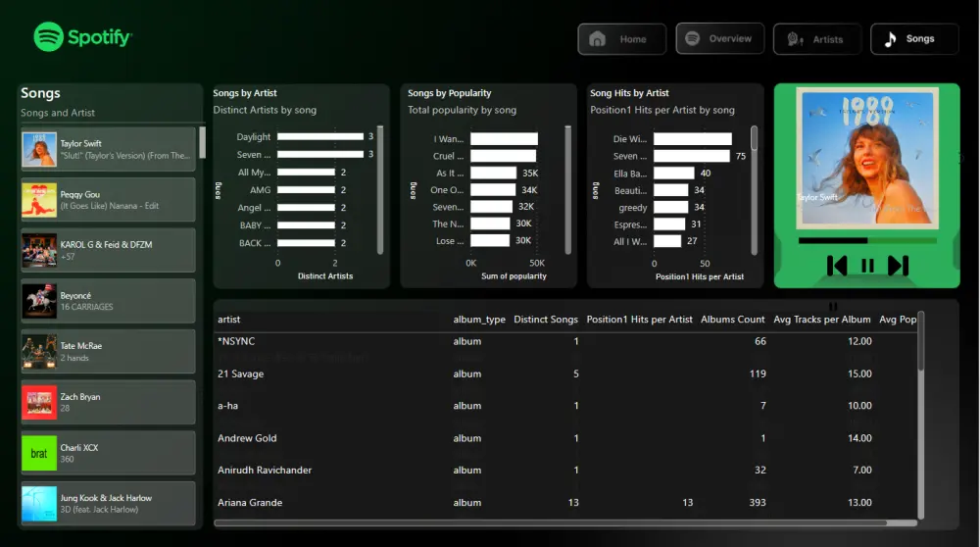This screenshot has height=547, width=980.
Task: Open the Home page button
Action: [x=622, y=39]
